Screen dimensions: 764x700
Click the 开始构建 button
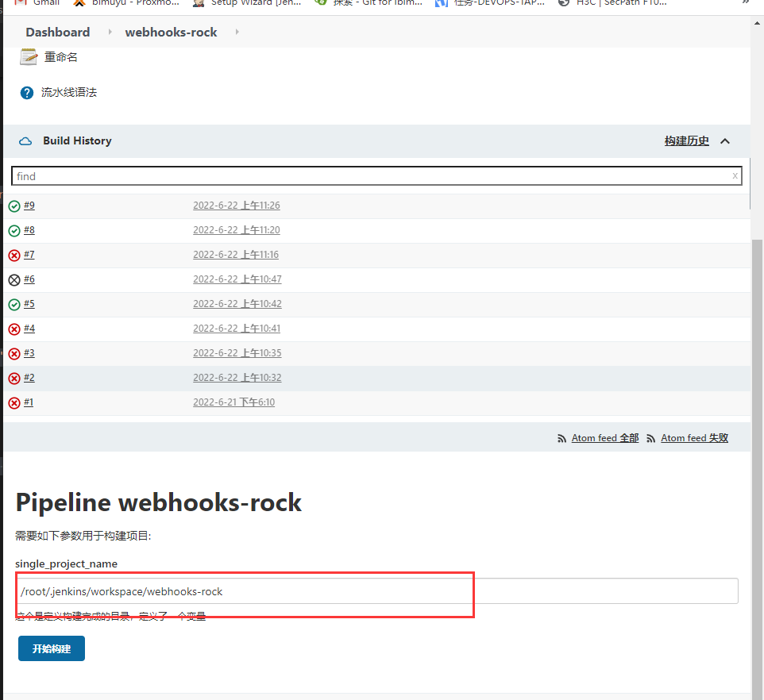(51, 648)
